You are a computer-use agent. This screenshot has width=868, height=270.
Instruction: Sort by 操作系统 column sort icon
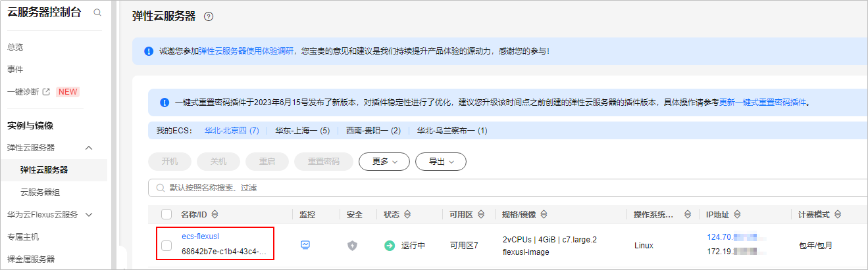[688, 214]
